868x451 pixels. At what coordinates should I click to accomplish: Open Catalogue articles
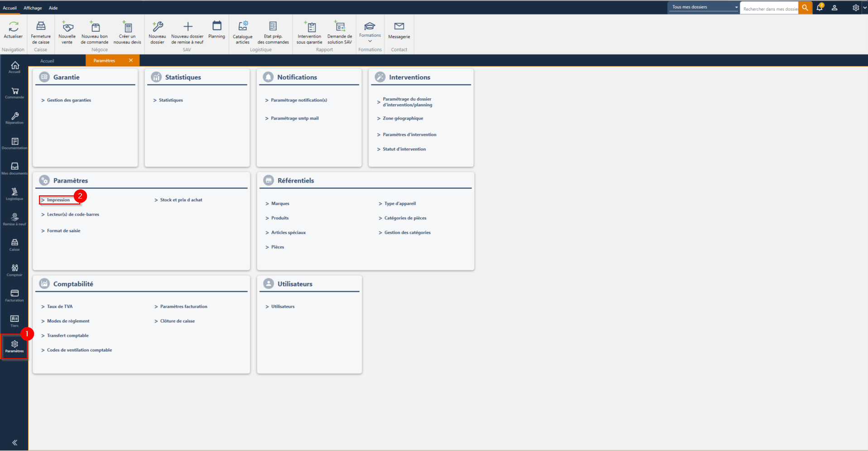[x=243, y=33]
